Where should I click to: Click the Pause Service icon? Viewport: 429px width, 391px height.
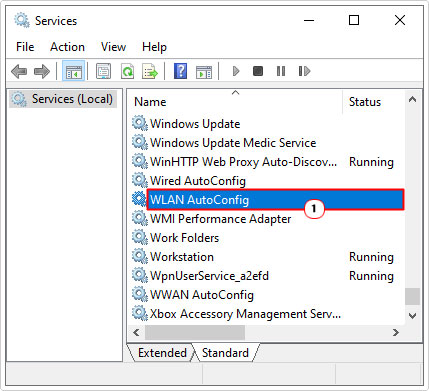(281, 71)
